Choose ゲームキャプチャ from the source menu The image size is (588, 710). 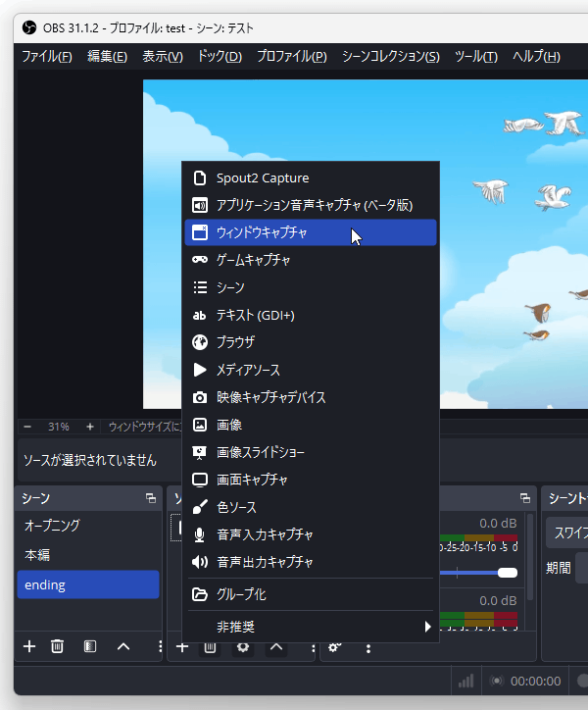point(253,260)
